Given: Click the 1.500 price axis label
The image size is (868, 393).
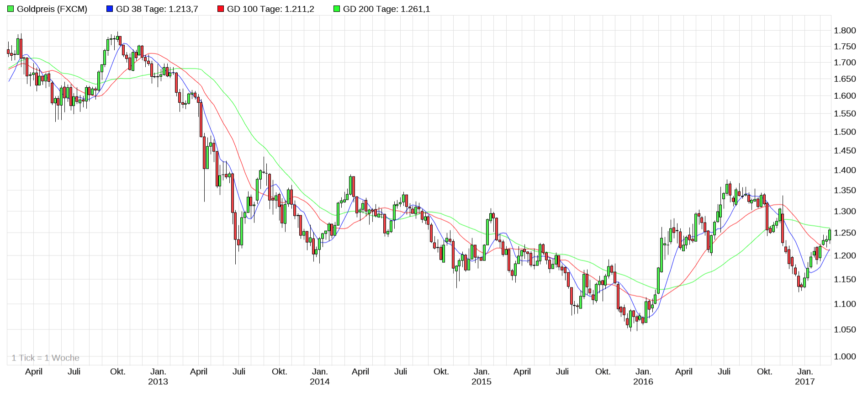Looking at the screenshot, I should [x=845, y=132].
